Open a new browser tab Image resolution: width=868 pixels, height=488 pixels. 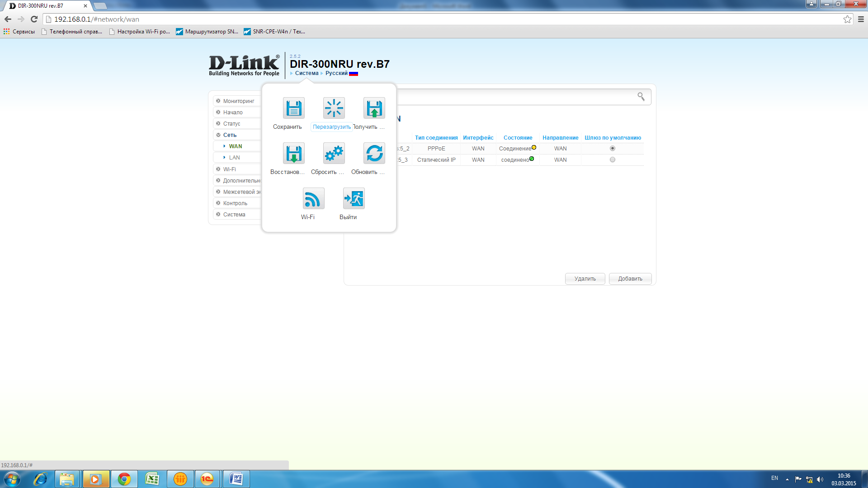pyautogui.click(x=100, y=6)
